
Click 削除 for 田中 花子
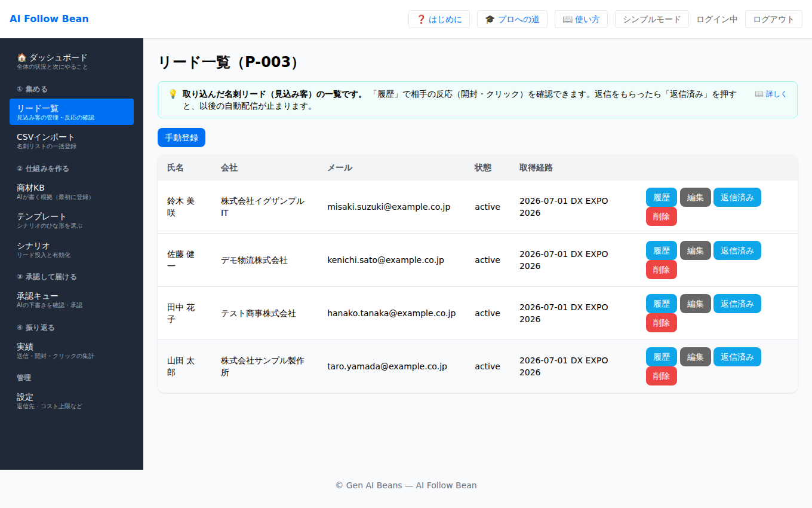(662, 323)
